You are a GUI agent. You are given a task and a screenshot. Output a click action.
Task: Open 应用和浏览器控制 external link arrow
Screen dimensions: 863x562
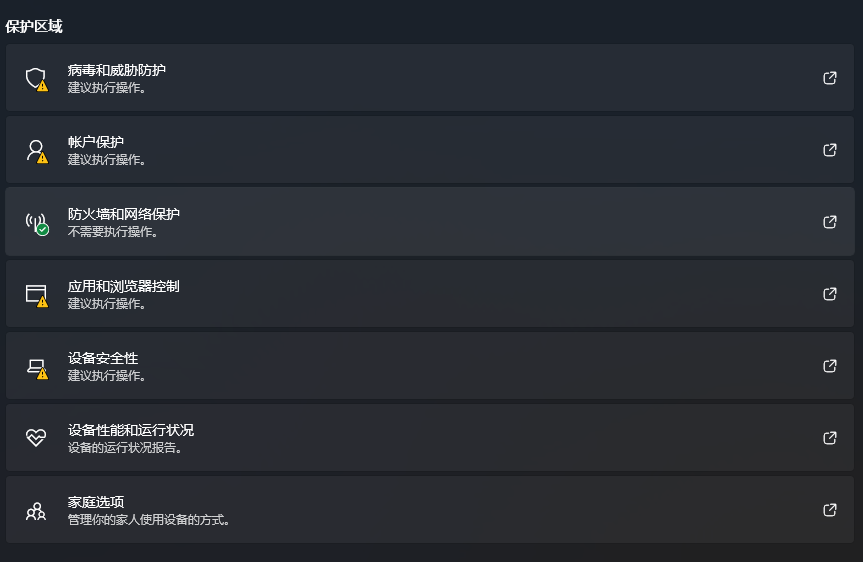pos(829,294)
